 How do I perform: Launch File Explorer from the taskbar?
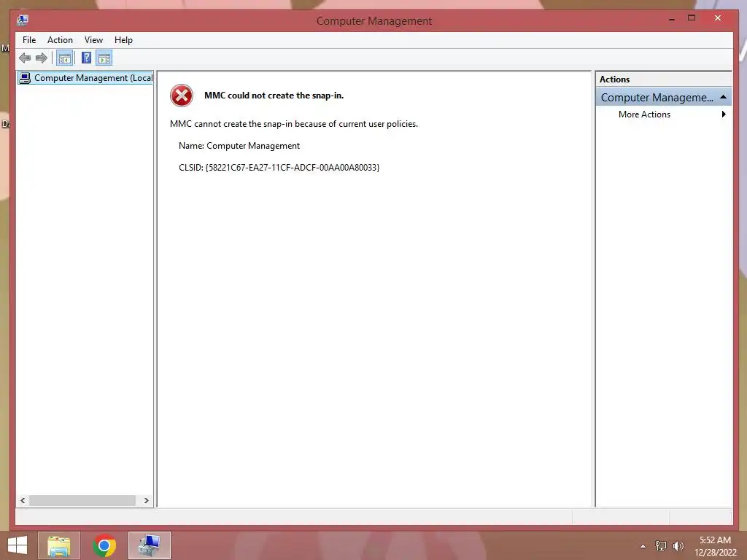(x=59, y=545)
